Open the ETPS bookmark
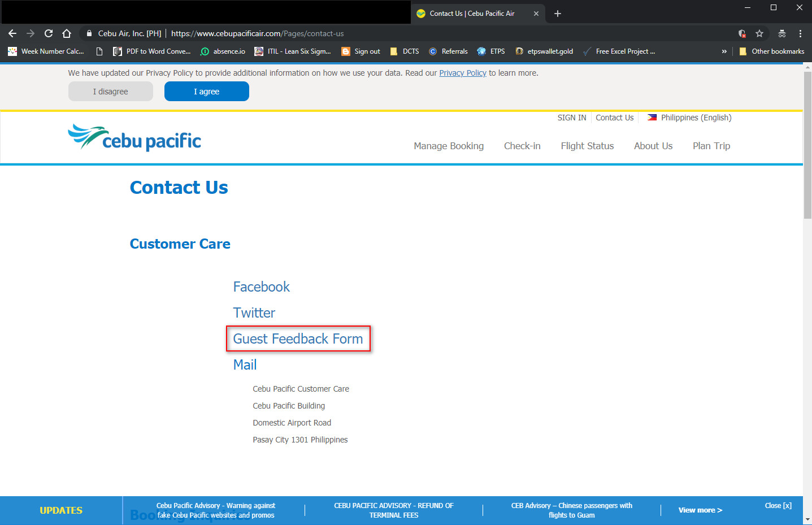Viewport: 812px width, 525px height. [x=491, y=51]
